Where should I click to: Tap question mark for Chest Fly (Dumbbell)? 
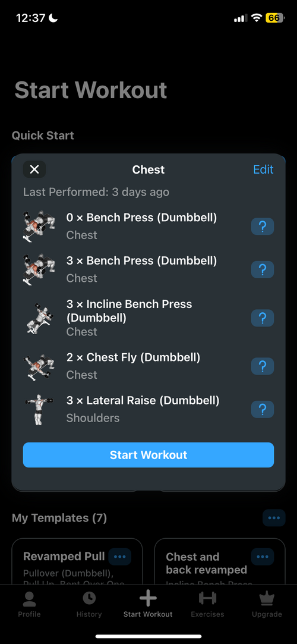click(263, 366)
